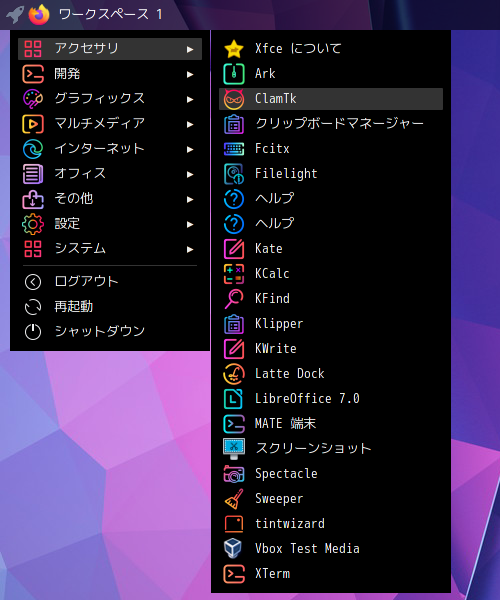Click the second ヘルプ entry
Viewport: 500px width, 600px height.
coord(331,224)
